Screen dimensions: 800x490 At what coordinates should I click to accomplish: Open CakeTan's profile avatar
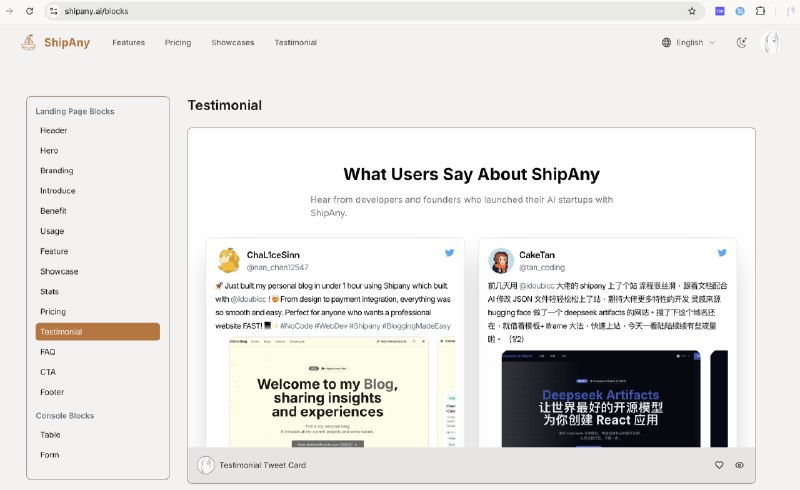(x=501, y=260)
